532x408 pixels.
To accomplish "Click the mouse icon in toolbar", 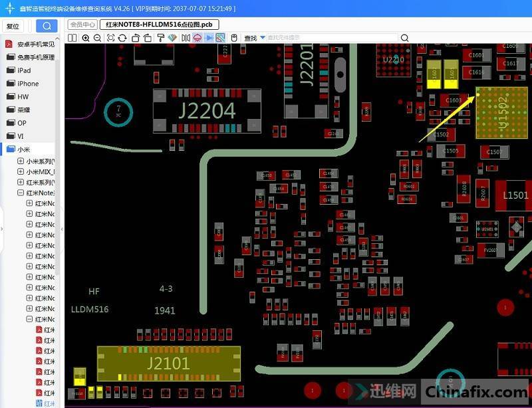I will tap(234, 38).
